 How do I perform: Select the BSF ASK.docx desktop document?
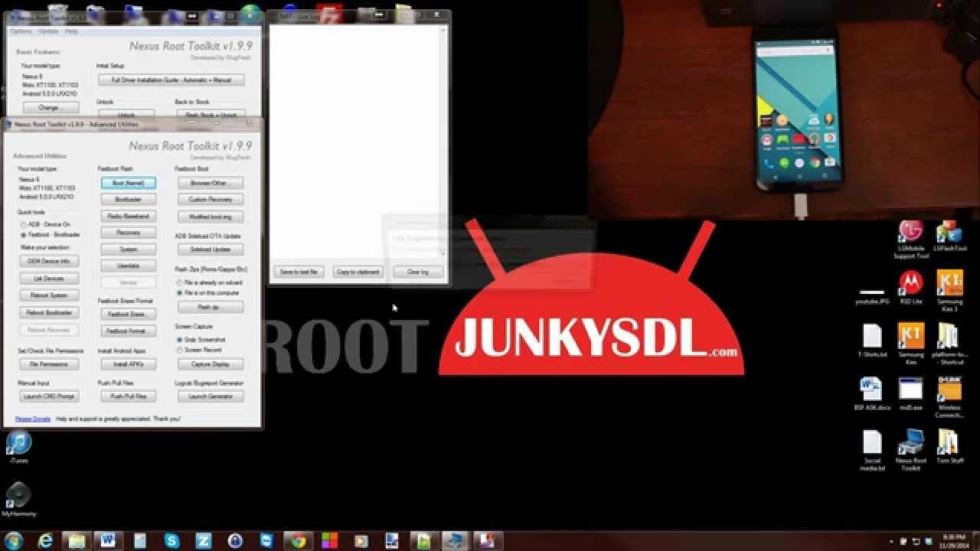pos(872,394)
